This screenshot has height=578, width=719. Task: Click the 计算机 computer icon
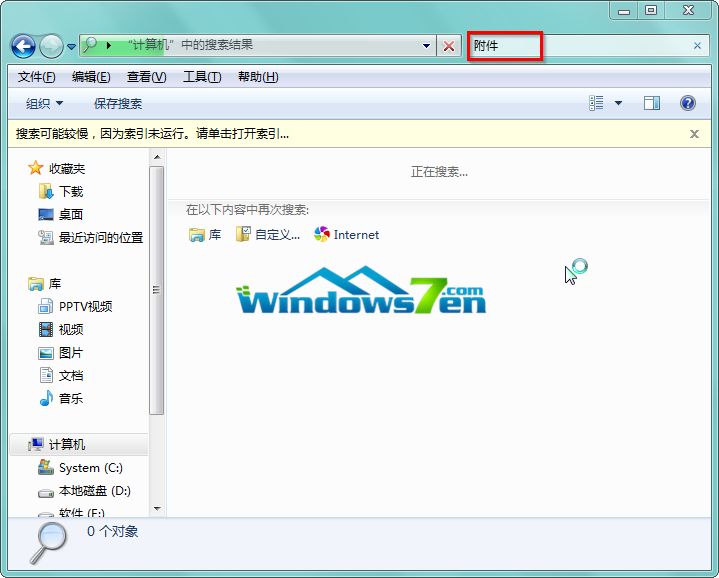tap(35, 444)
